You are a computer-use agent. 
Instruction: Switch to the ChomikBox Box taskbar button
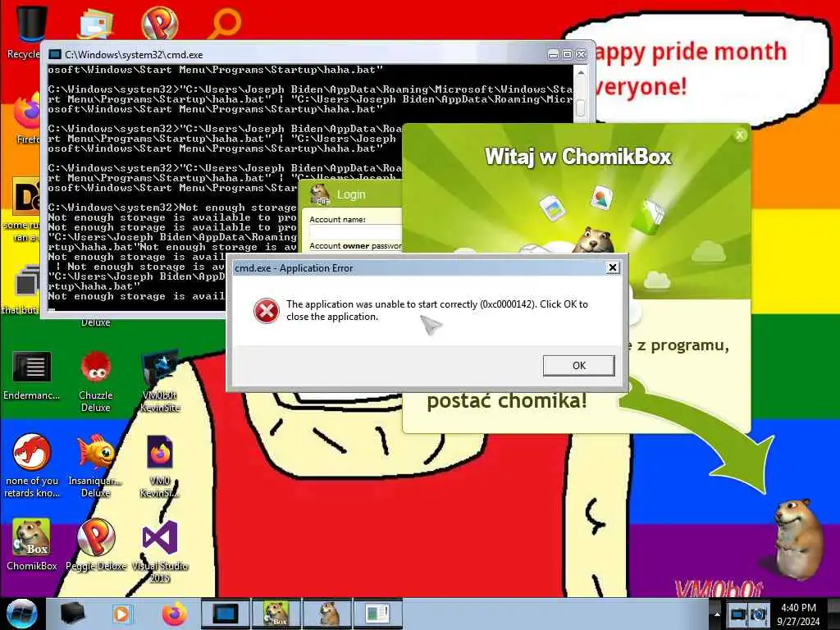pos(276,614)
